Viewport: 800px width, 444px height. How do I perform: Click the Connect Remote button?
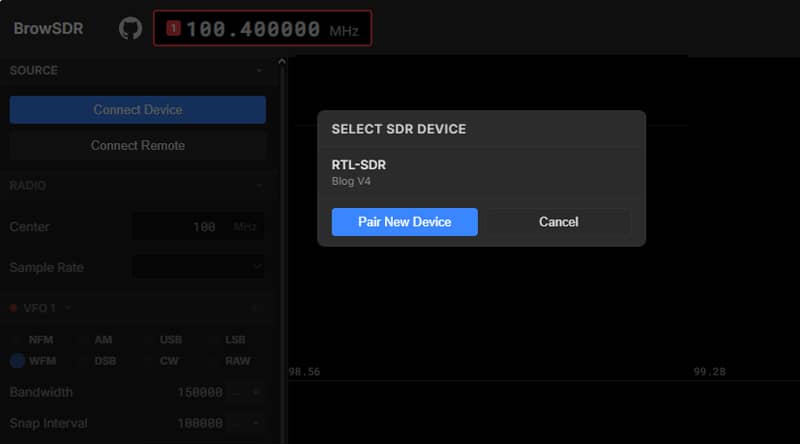tap(138, 145)
